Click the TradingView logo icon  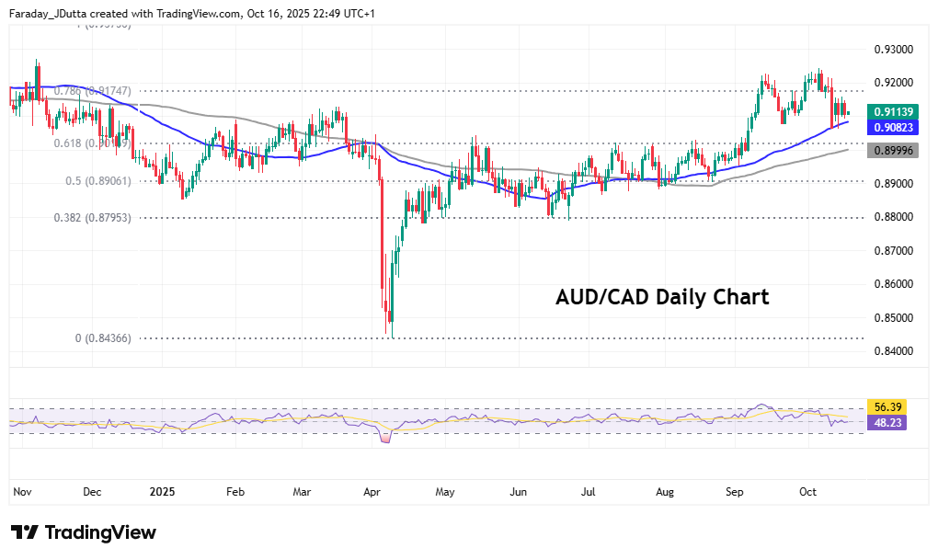(x=25, y=533)
